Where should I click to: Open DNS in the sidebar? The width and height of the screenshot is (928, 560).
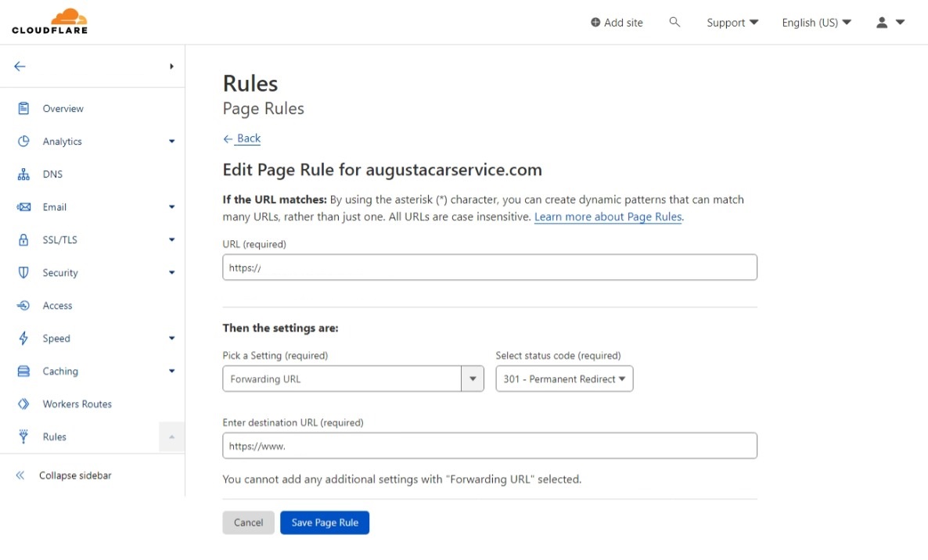coord(52,174)
